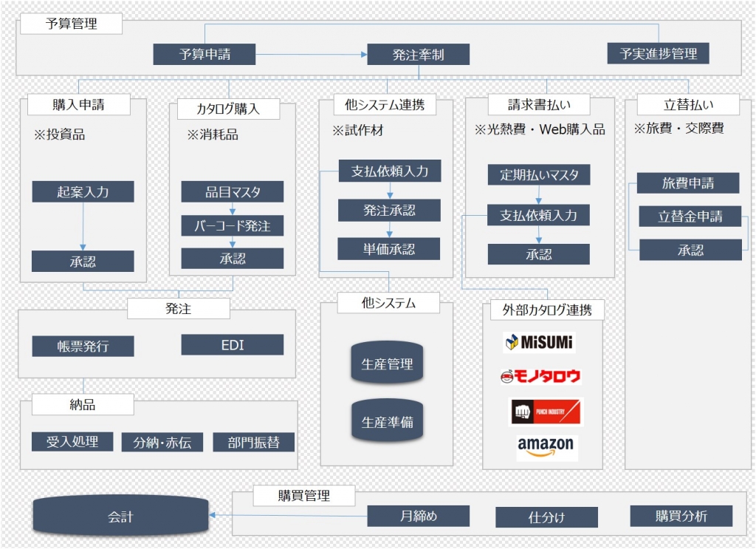The height and width of the screenshot is (549, 756).
Task: Click the 月締め box
Action: [x=419, y=516]
